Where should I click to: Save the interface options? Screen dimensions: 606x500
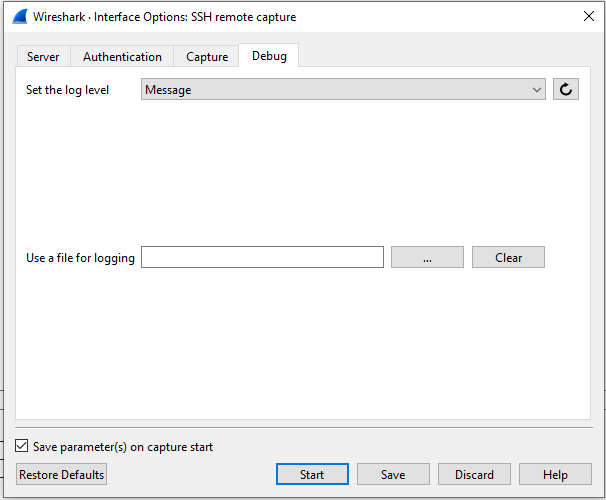coord(393,475)
